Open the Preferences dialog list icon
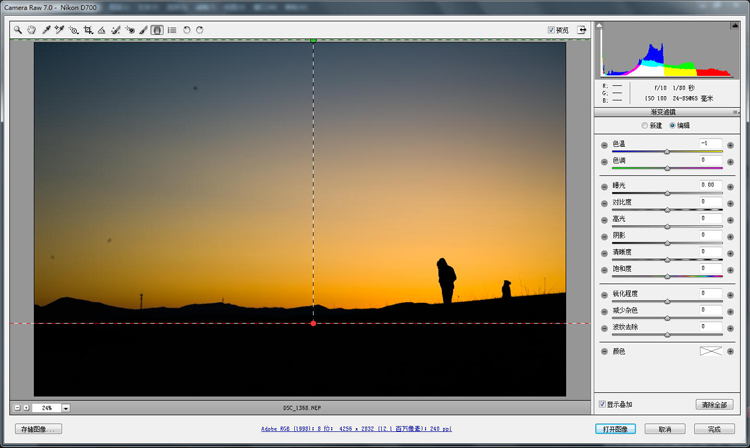The width and height of the screenshot is (750, 448). [172, 30]
